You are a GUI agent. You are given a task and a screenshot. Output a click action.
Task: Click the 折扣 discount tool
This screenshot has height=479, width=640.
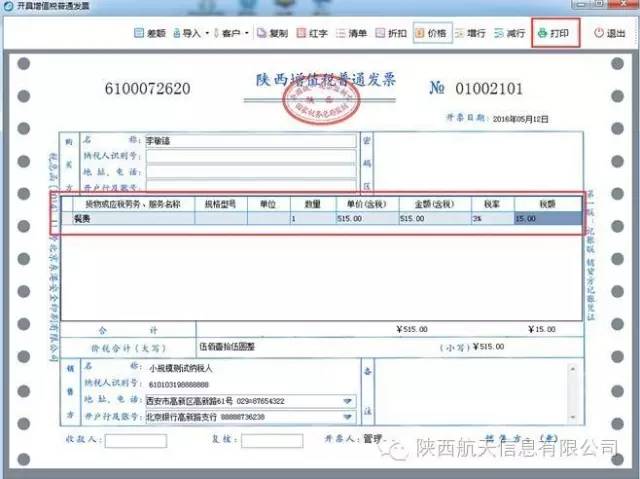(x=391, y=33)
